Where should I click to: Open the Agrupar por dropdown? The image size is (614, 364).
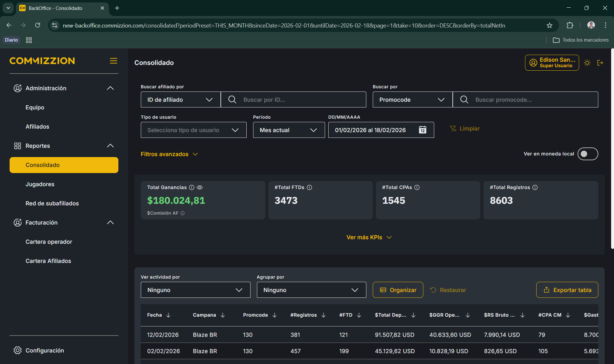(x=311, y=290)
